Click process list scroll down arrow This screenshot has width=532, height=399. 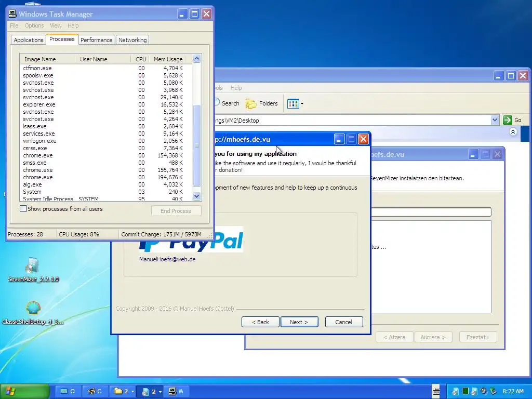(x=197, y=196)
